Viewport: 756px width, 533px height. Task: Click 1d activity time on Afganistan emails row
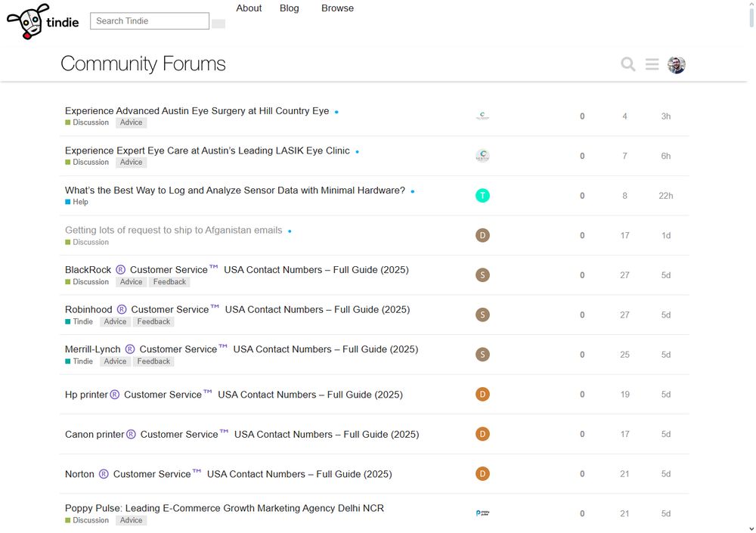point(666,235)
